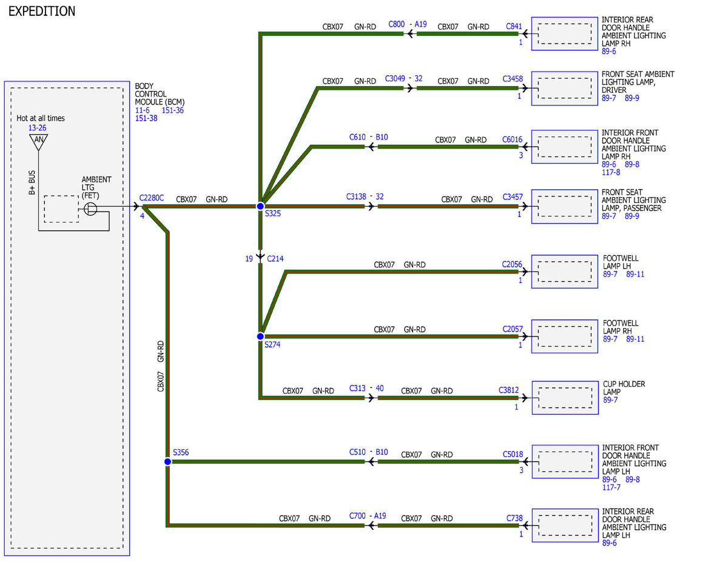Follow the C3049 connector link
Image resolution: width=728 pixels, height=562 pixels.
(395, 79)
